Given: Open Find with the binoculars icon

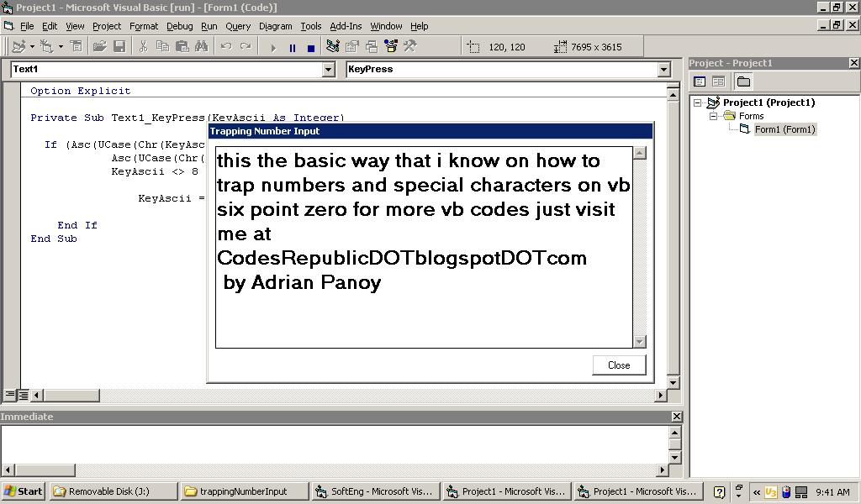Looking at the screenshot, I should coord(202,46).
